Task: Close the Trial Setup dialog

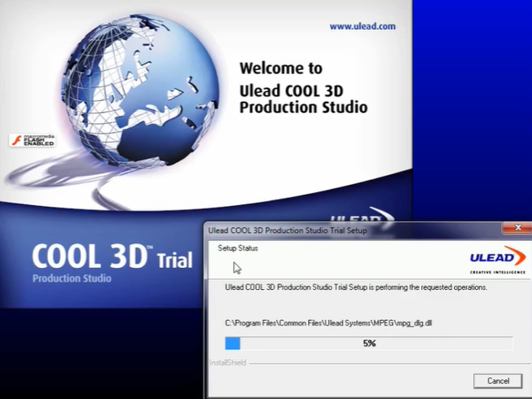Action: 517,228
